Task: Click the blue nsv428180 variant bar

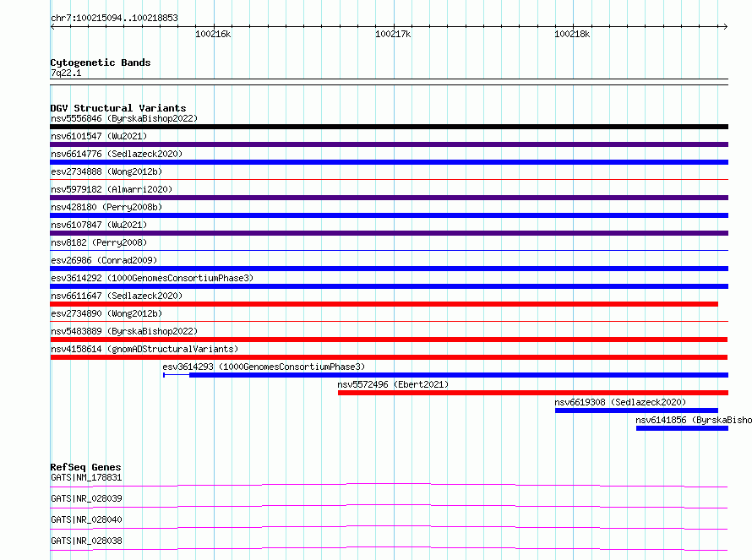Action: (x=389, y=215)
